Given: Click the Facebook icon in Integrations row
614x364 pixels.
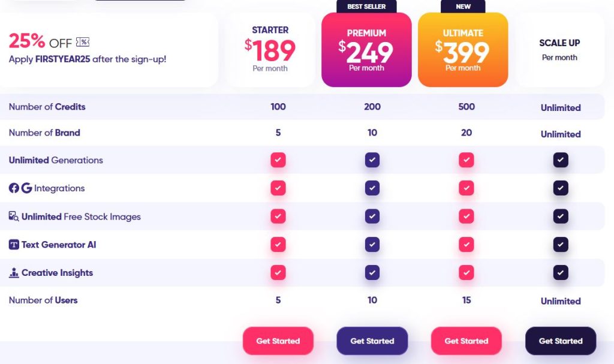Looking at the screenshot, I should click(x=14, y=188).
